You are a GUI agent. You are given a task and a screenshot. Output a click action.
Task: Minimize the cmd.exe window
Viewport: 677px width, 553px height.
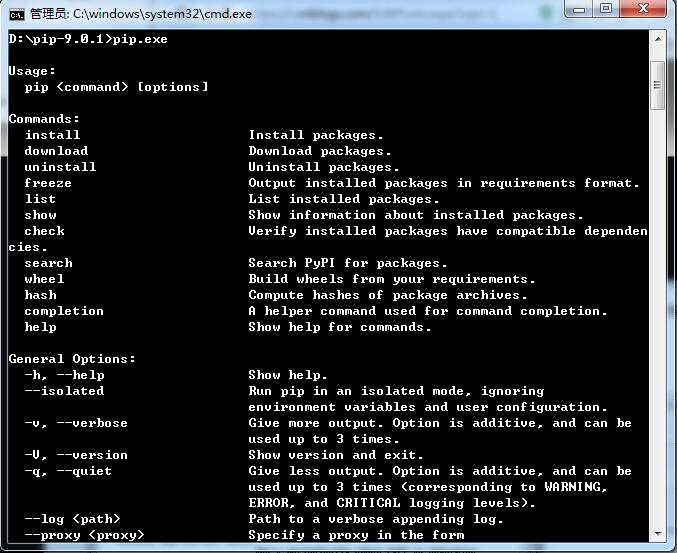coord(579,9)
